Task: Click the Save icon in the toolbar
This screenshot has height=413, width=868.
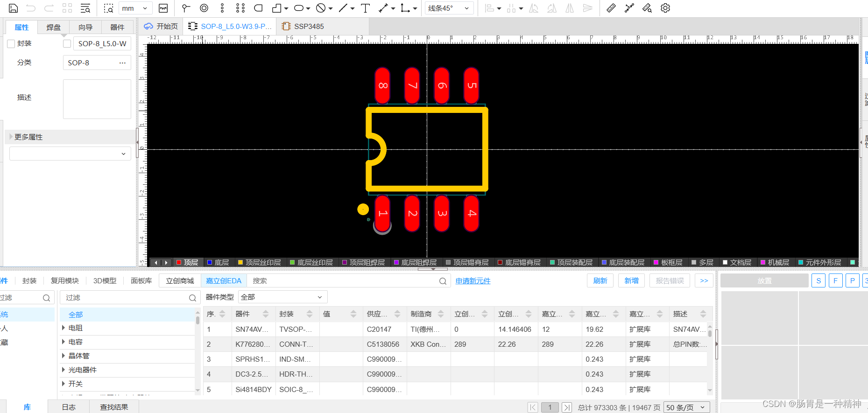Action: click(13, 8)
